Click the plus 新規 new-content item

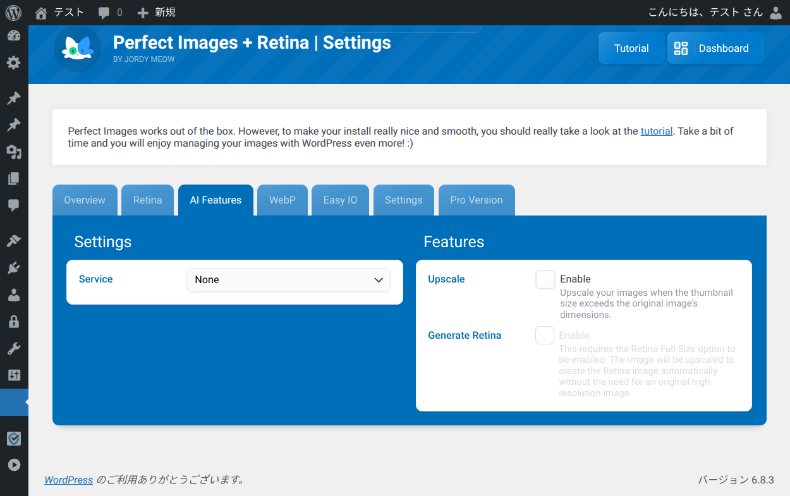156,13
